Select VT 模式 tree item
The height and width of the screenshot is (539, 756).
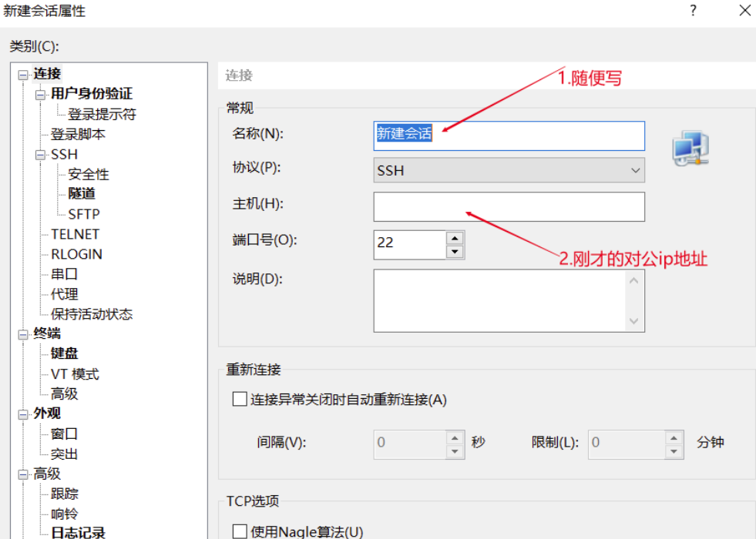click(x=76, y=373)
